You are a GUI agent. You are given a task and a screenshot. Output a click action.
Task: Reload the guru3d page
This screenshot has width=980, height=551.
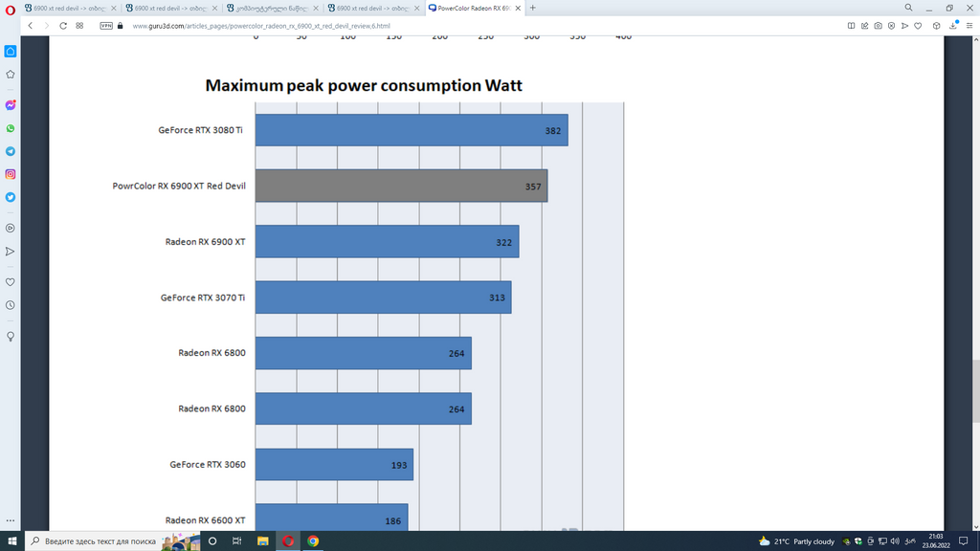63,26
